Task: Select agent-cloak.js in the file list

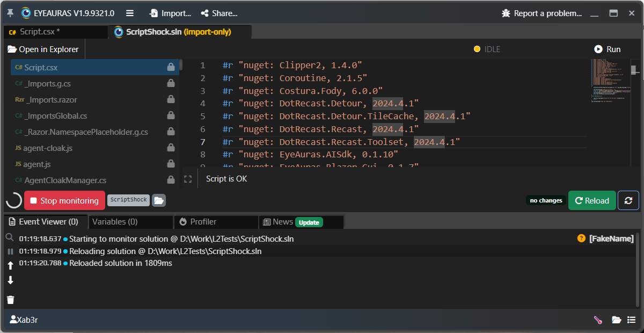Action: [48, 148]
